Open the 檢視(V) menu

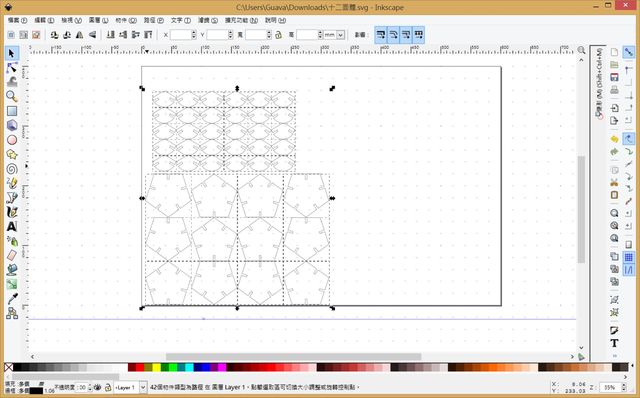(71, 20)
